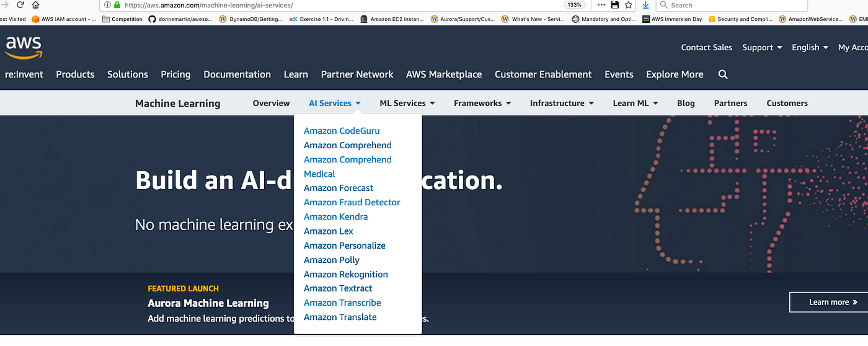Click inside the browser Search field
The width and height of the screenshot is (868, 346).
732,5
